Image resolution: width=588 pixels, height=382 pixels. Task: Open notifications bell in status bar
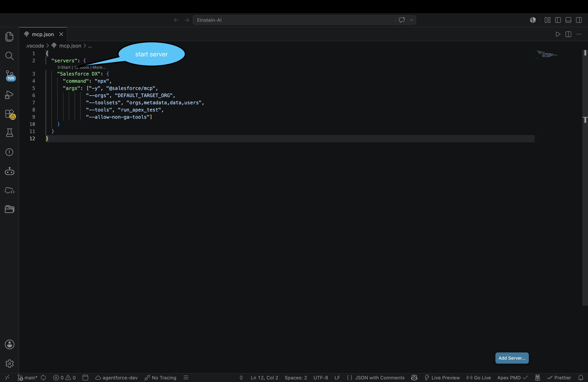[x=581, y=378]
